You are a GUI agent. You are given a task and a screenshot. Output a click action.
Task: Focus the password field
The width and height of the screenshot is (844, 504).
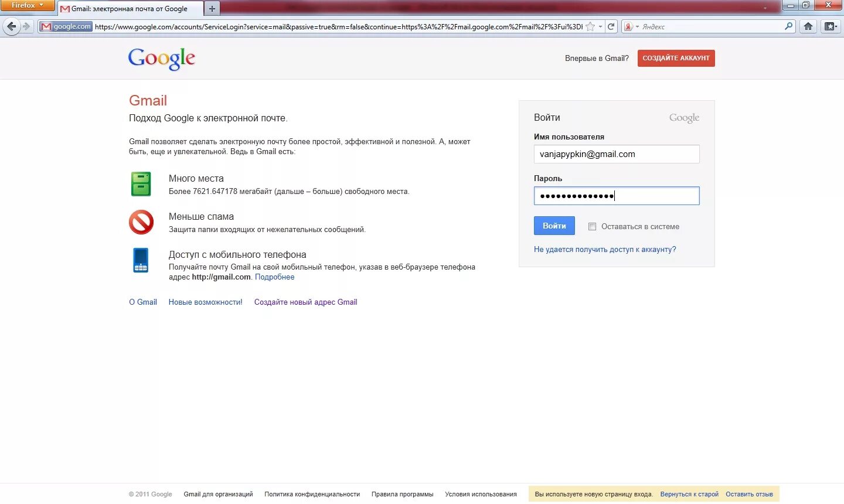pyautogui.click(x=617, y=196)
